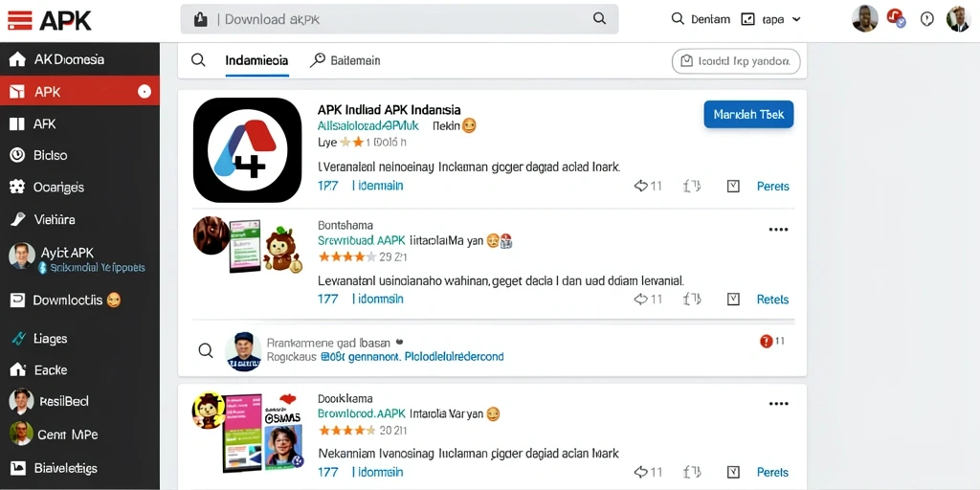The height and width of the screenshot is (490, 980).
Task: Toggle the Icoidd Ikp yandor pill button
Action: [x=736, y=61]
